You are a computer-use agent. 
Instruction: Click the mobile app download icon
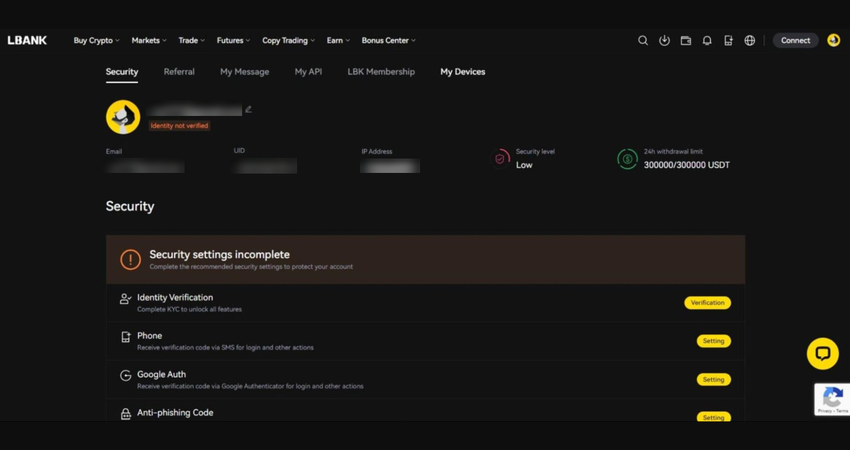(x=728, y=41)
